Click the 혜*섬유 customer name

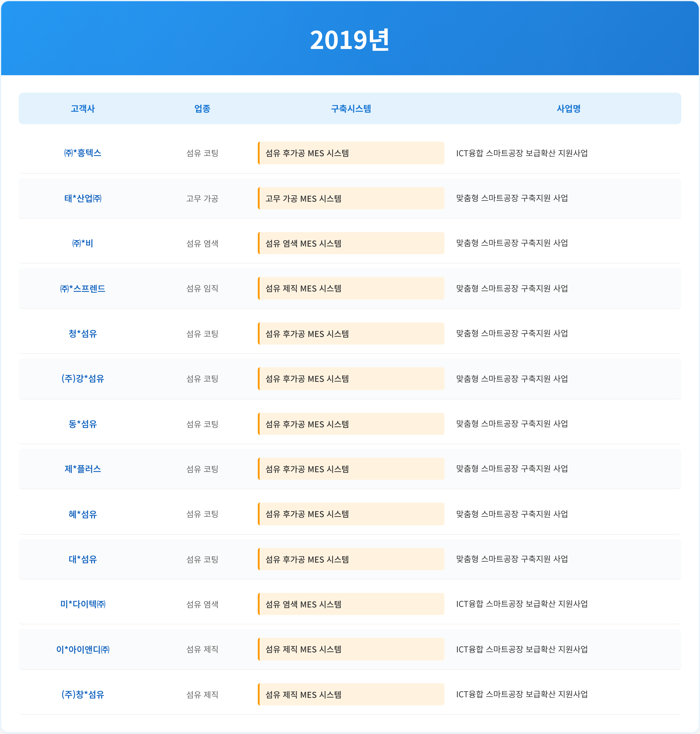tap(83, 514)
